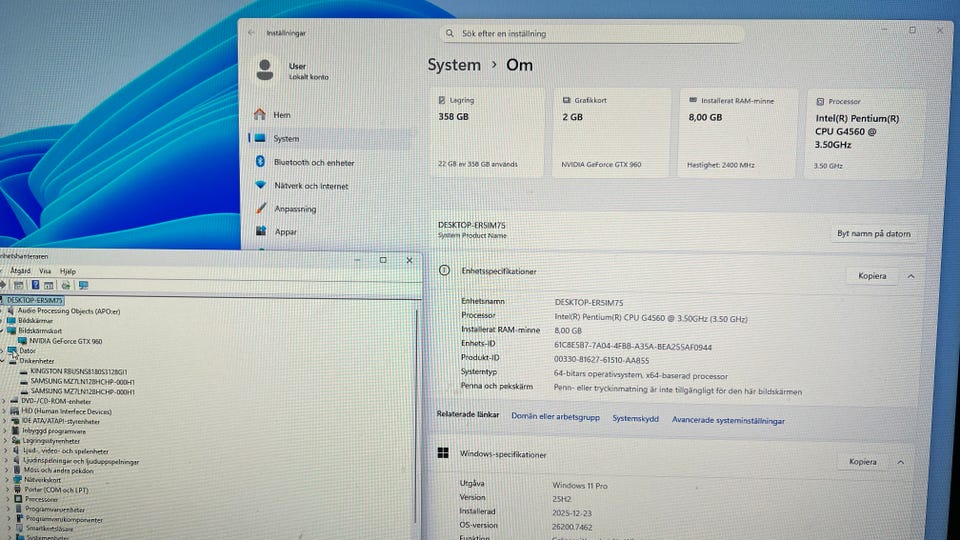The image size is (960, 540).
Task: Click the System breadcrumb in the page title
Action: click(x=454, y=65)
